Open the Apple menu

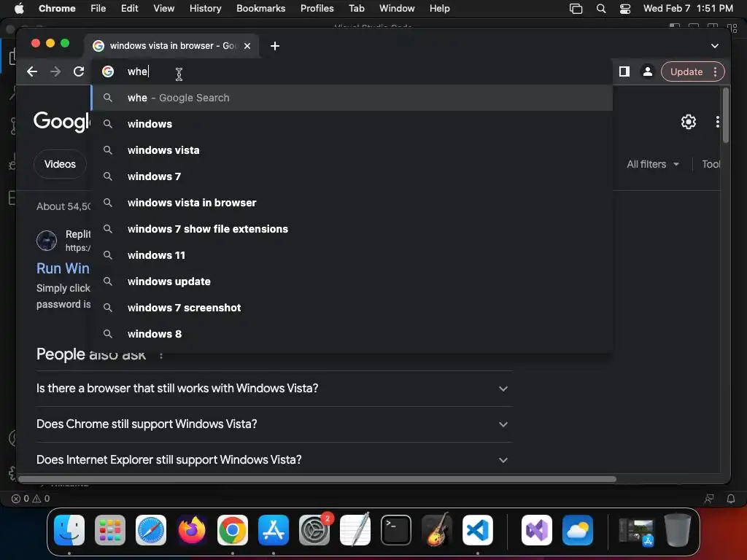[x=19, y=8]
